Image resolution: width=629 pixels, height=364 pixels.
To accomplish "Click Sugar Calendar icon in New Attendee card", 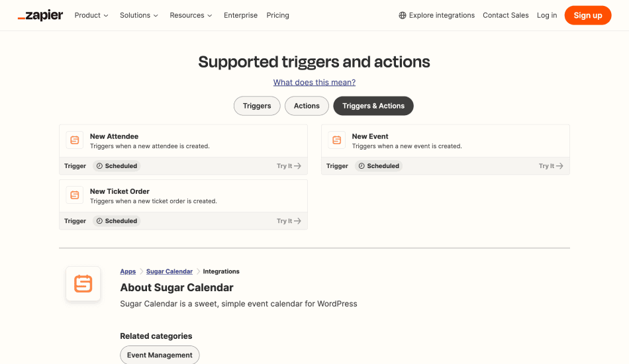I will point(75,140).
